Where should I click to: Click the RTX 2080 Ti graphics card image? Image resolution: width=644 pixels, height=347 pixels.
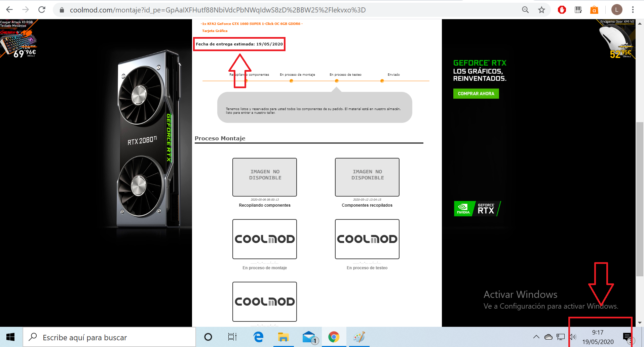[x=149, y=140]
